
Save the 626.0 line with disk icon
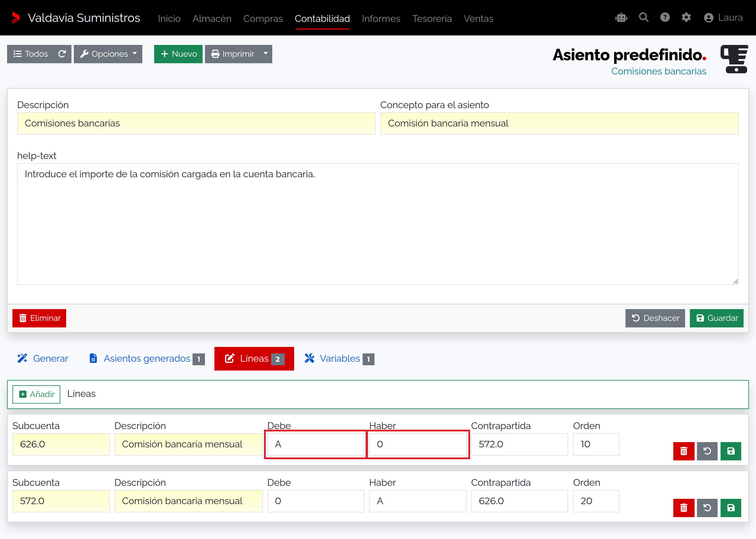pyautogui.click(x=731, y=451)
